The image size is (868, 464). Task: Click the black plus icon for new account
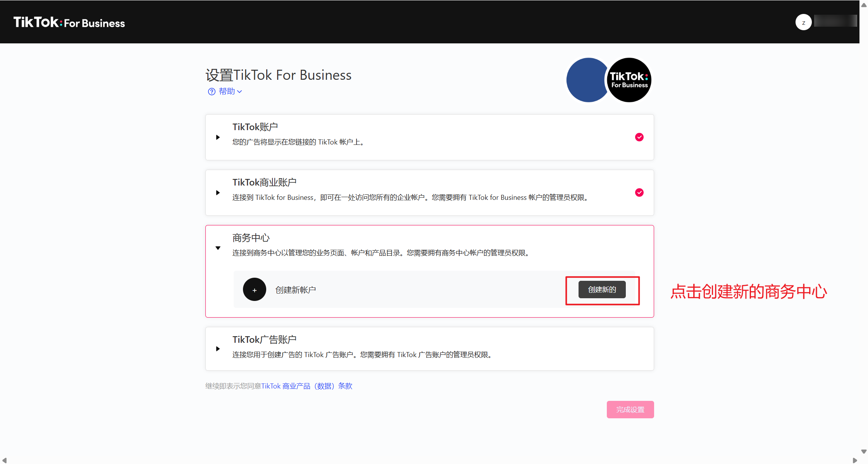[x=254, y=290]
